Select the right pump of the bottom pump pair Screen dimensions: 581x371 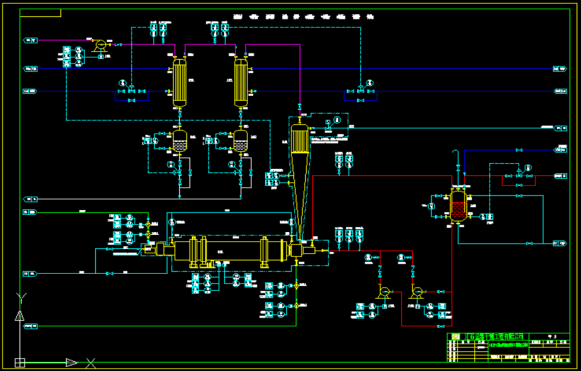tap(416, 292)
